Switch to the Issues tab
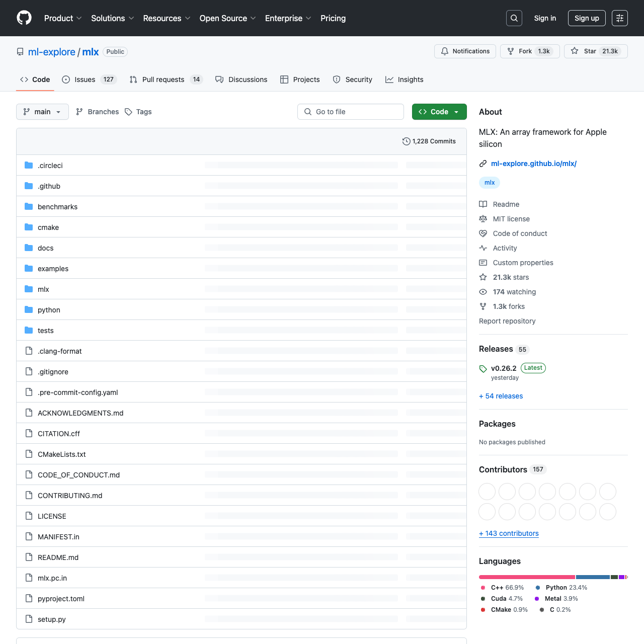The width and height of the screenshot is (644, 644). coord(89,79)
